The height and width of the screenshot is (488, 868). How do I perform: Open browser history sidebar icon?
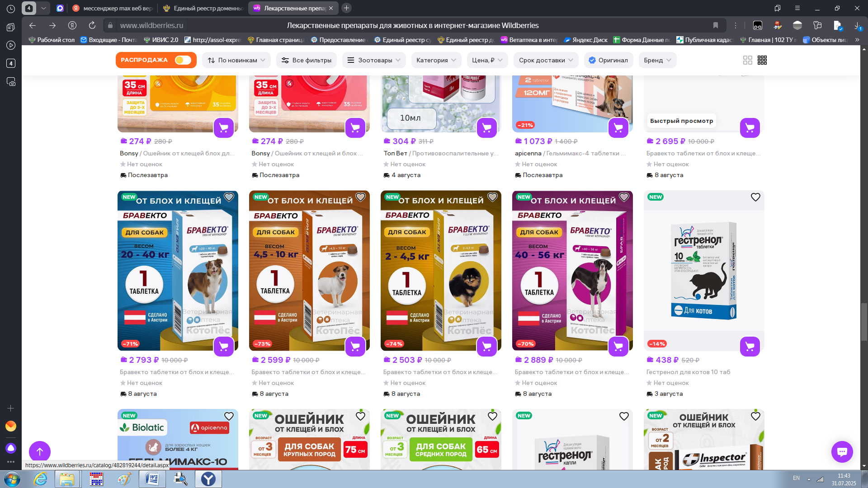(11, 9)
